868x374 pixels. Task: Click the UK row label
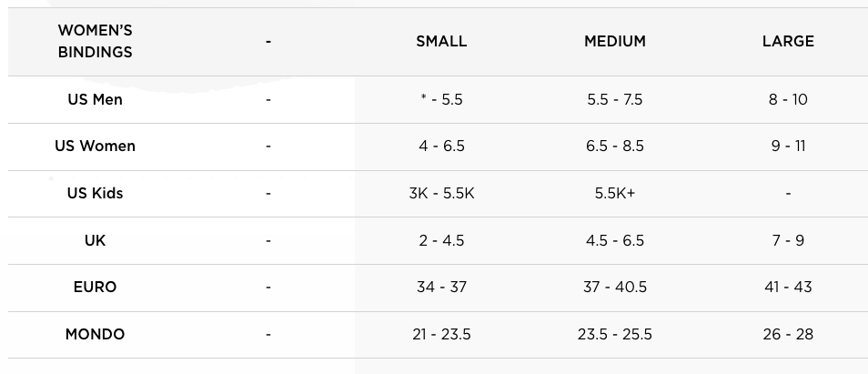96,240
